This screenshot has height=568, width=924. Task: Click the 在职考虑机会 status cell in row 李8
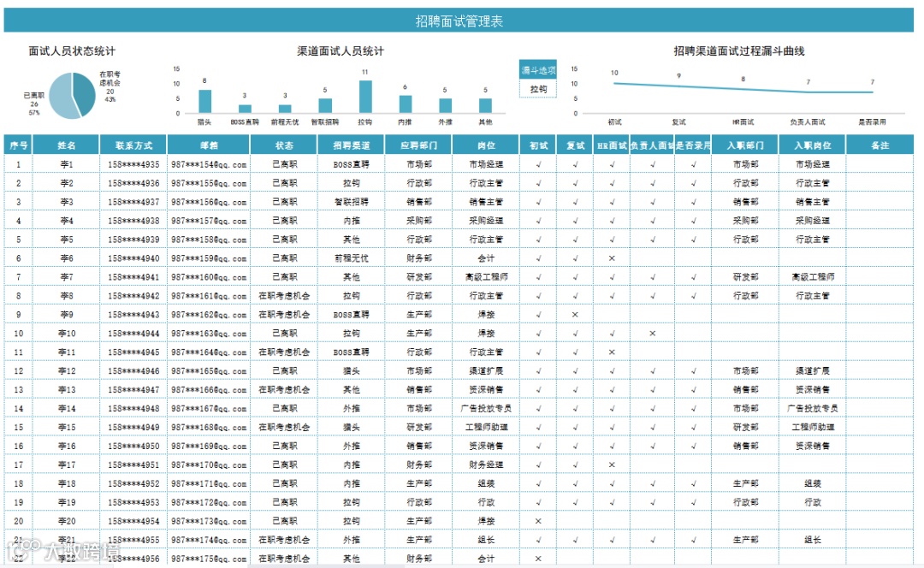point(284,296)
